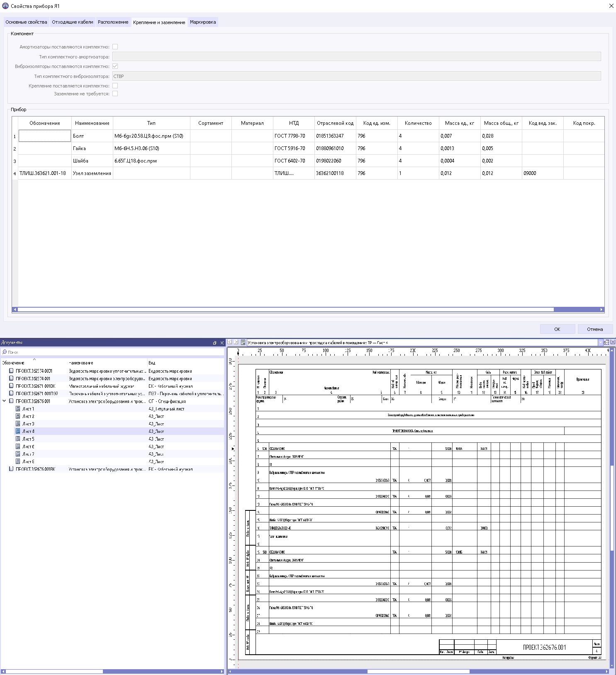Sort documents by the Вид column
The height and width of the screenshot is (675, 616).
pos(185,363)
